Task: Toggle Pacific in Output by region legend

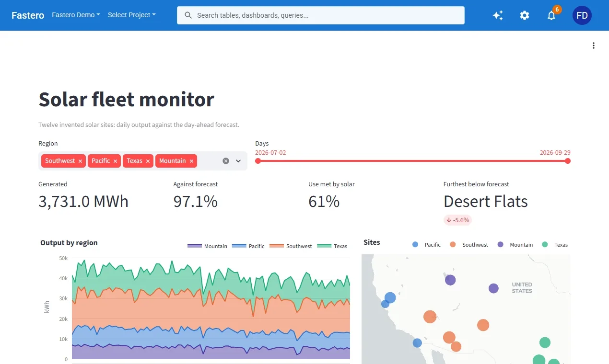Action: pos(248,246)
